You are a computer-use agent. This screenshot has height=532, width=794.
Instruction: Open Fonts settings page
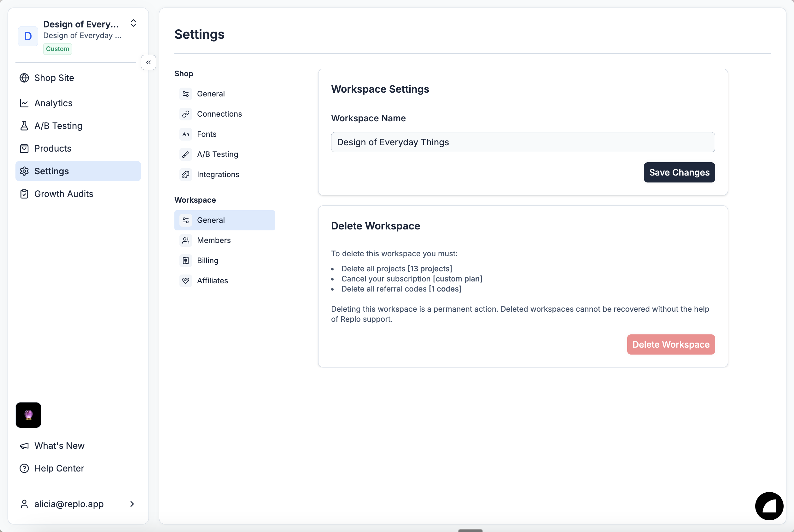coord(207,134)
